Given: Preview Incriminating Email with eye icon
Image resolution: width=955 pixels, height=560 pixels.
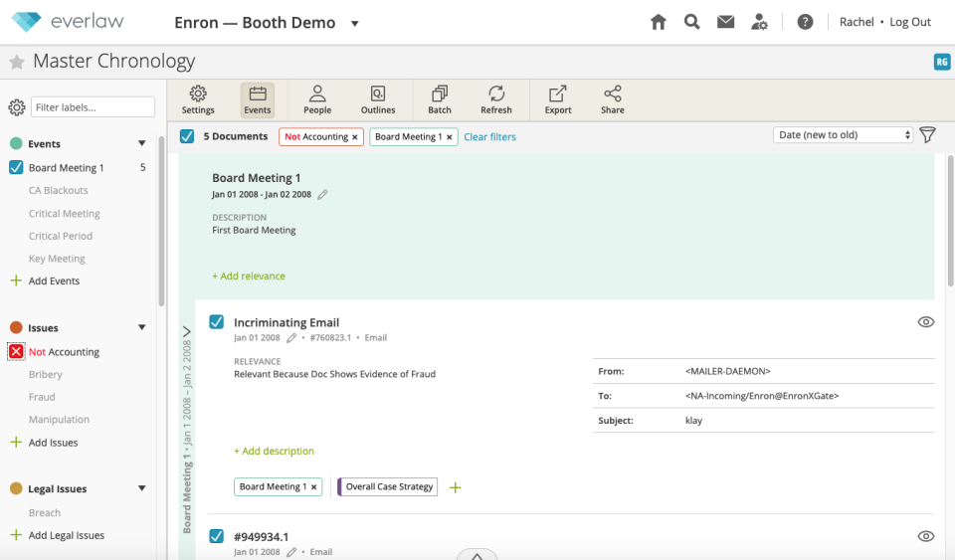Looking at the screenshot, I should pyautogui.click(x=926, y=322).
